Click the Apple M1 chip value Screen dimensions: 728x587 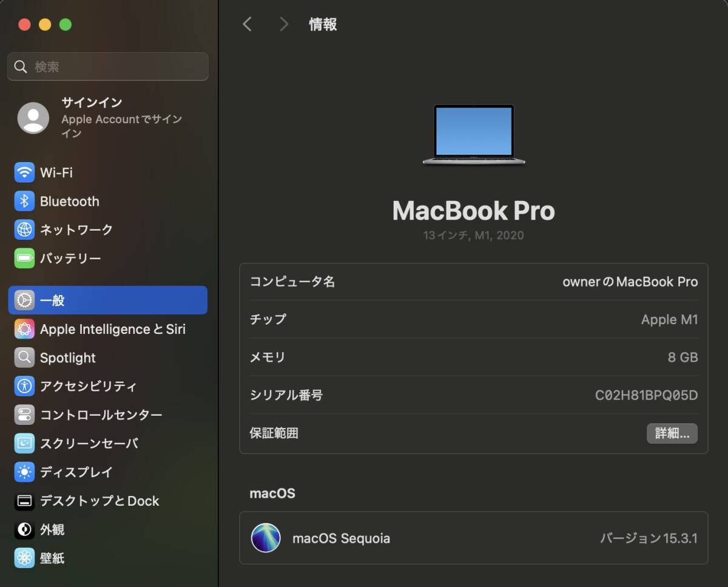coord(670,320)
